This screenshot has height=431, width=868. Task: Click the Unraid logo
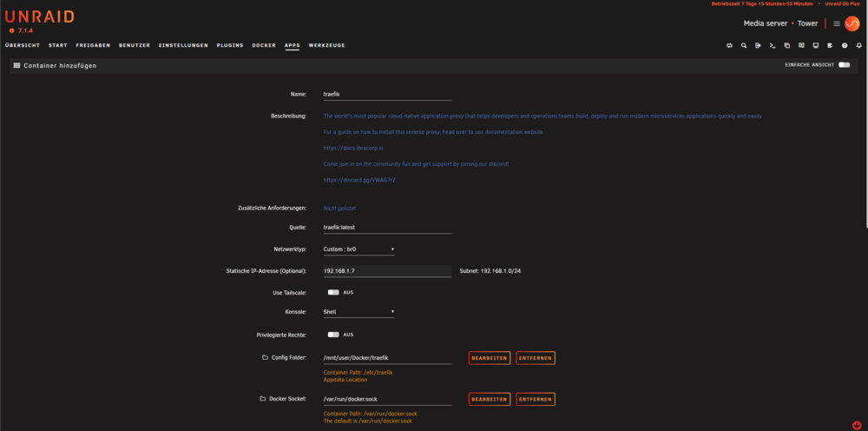pyautogui.click(x=39, y=17)
